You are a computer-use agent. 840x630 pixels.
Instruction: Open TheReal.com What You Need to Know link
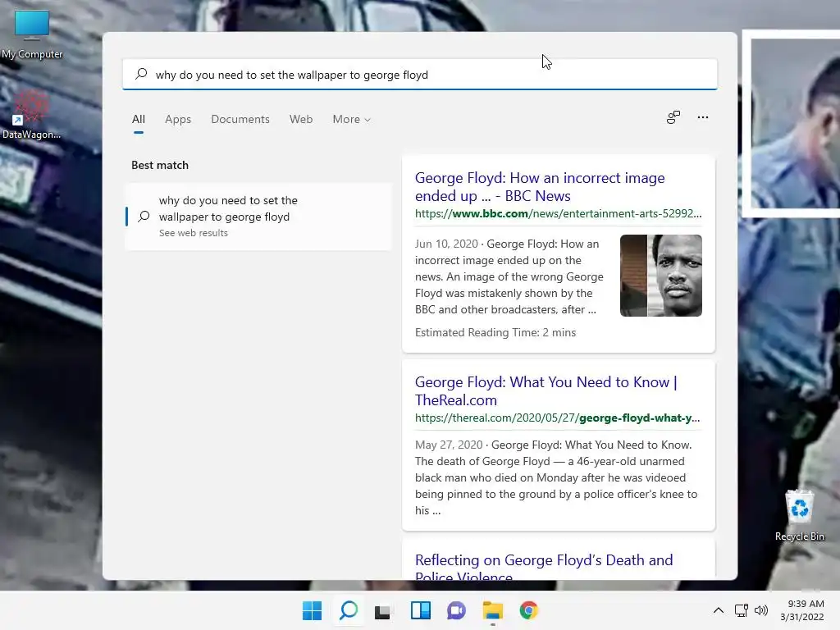[546, 390]
